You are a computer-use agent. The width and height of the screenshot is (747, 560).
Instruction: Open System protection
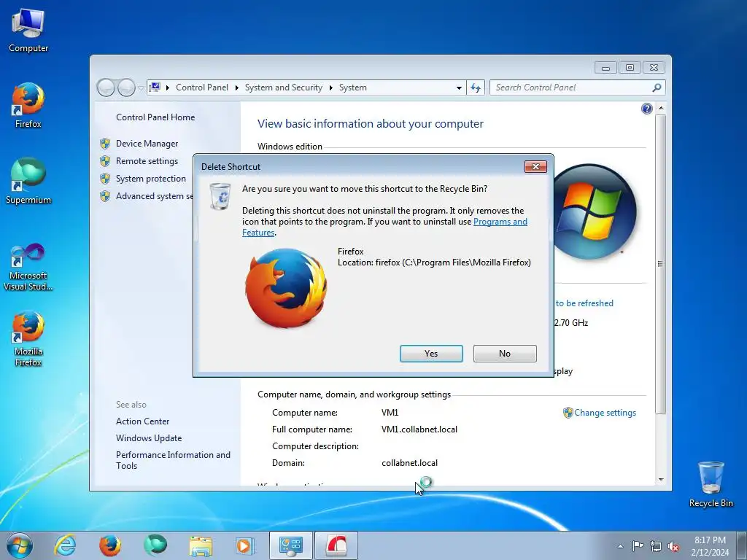(150, 179)
